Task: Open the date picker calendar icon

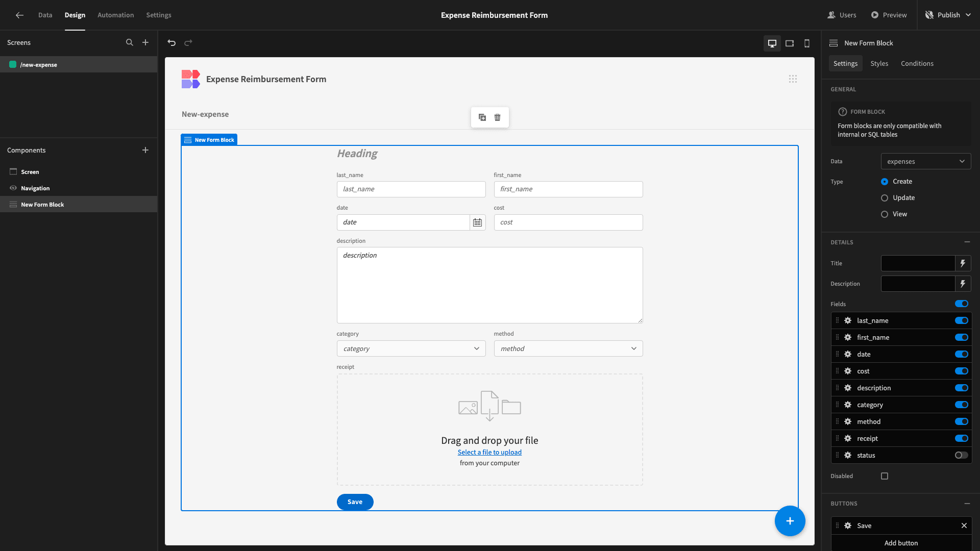Action: pos(477,222)
